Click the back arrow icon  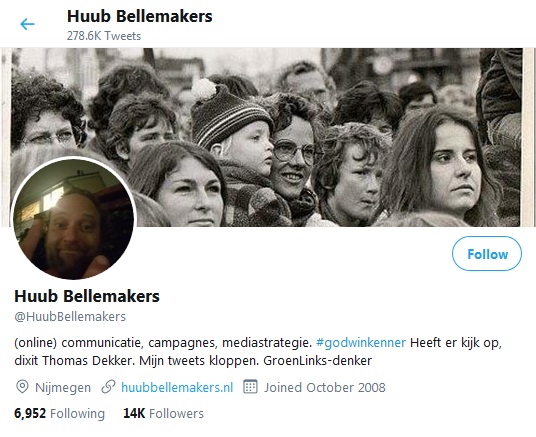pos(27,24)
